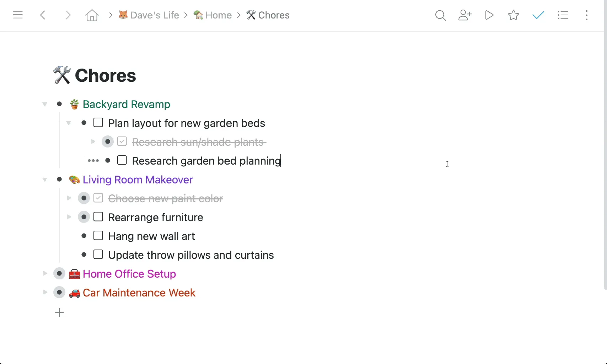Open the list view options icon
607x364 pixels.
[563, 15]
